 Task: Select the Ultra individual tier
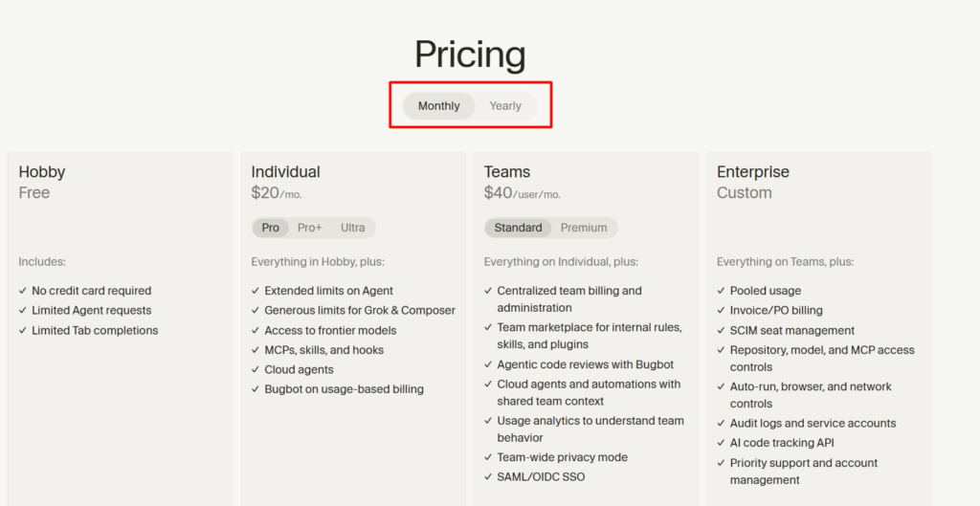pos(352,228)
